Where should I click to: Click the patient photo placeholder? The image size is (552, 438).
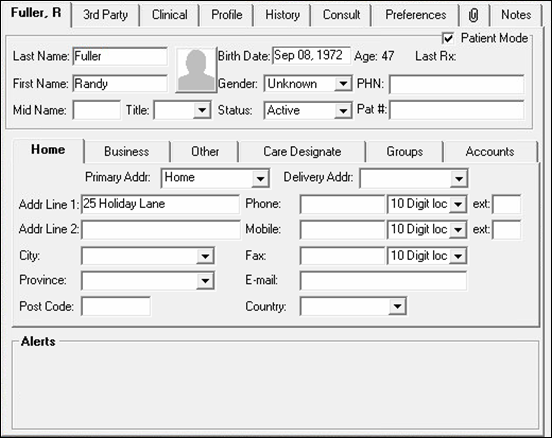coord(196,70)
